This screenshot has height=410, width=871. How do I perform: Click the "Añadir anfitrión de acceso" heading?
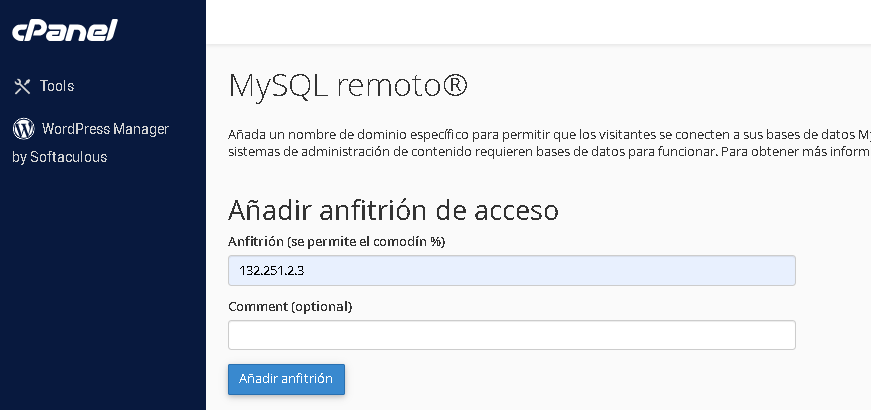coord(393,210)
